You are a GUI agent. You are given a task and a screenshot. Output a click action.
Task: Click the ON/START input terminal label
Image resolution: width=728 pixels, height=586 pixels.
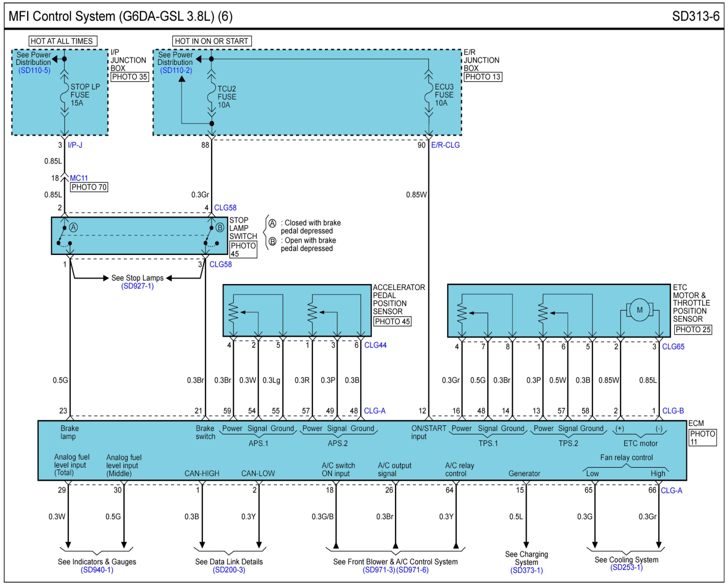(428, 432)
